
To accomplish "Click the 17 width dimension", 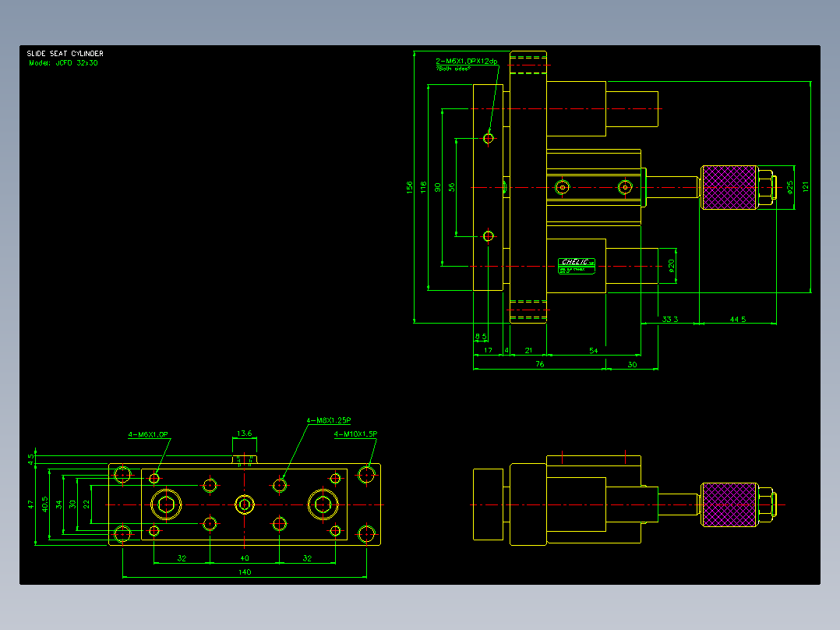I will (x=488, y=350).
